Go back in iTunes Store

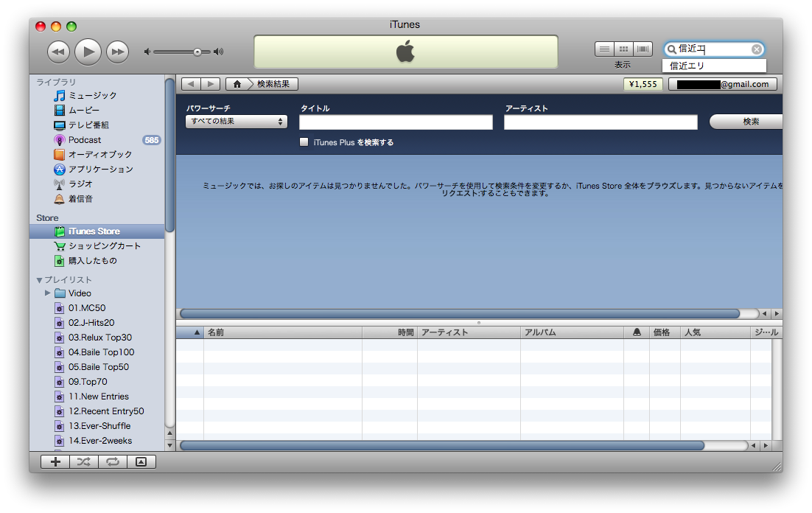click(191, 84)
